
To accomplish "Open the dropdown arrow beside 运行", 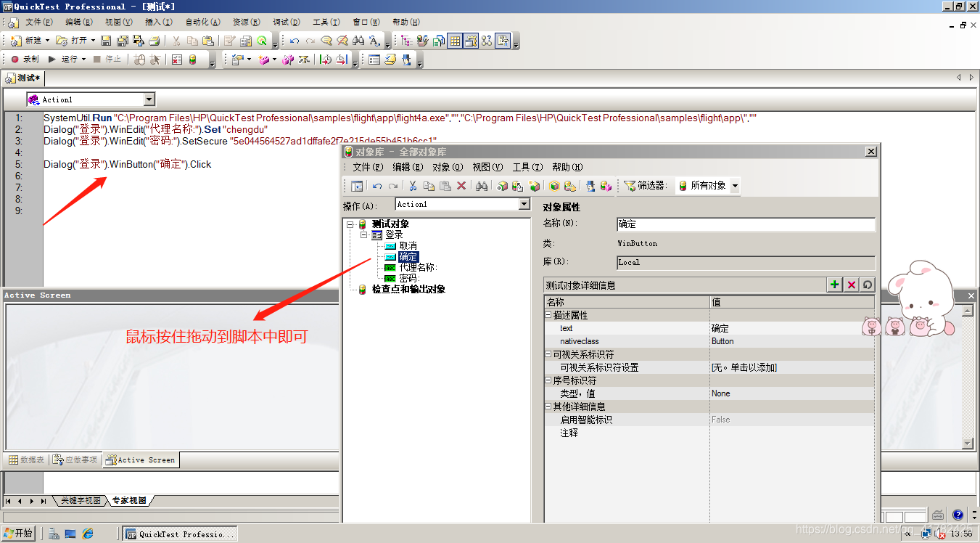I will click(x=84, y=60).
